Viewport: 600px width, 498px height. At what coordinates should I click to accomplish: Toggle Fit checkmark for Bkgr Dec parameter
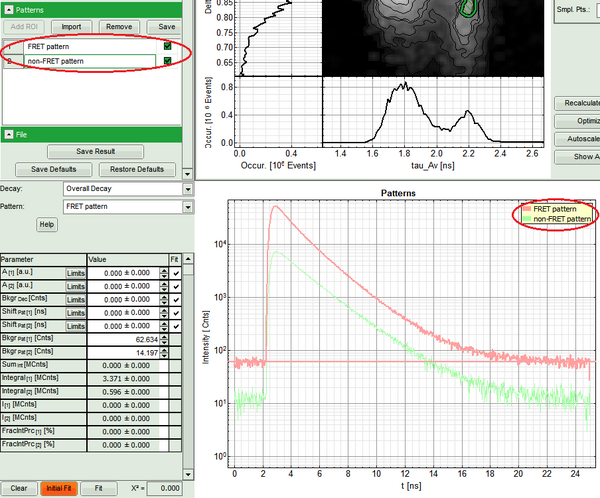point(176,299)
